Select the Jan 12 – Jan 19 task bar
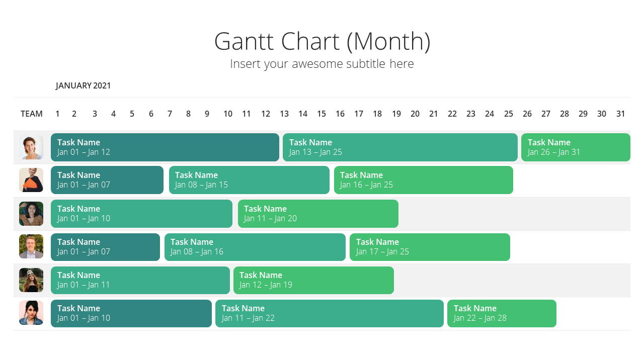 tap(313, 280)
